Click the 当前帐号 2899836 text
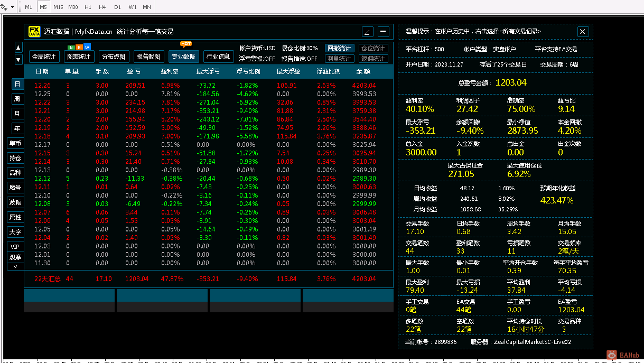This screenshot has height=363, width=644. 431,342
